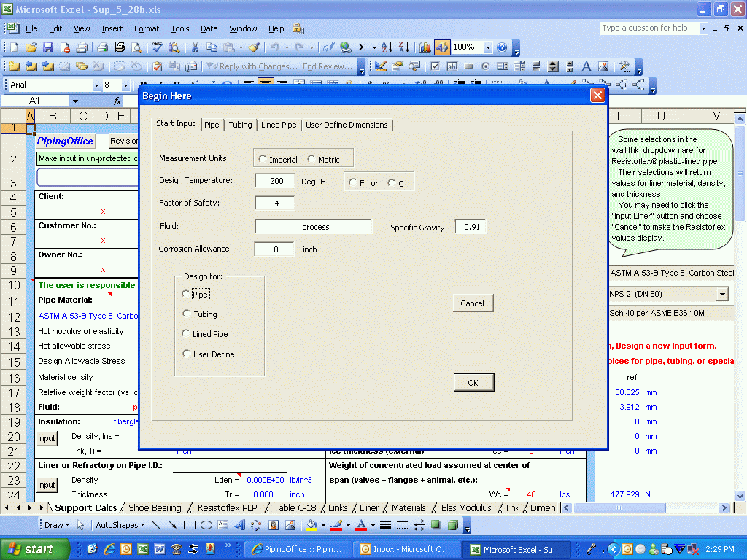This screenshot has height=560, width=747.
Task: Click the Sort Descending Z-A icon
Action: click(404, 47)
